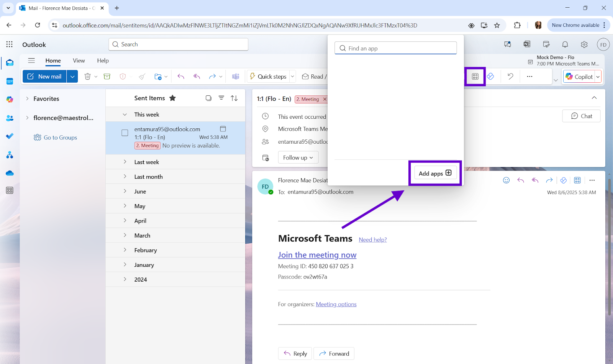Viewport: 613px width, 364px height.
Task: Click Reply all in ribbon toolbar
Action: 197,77
